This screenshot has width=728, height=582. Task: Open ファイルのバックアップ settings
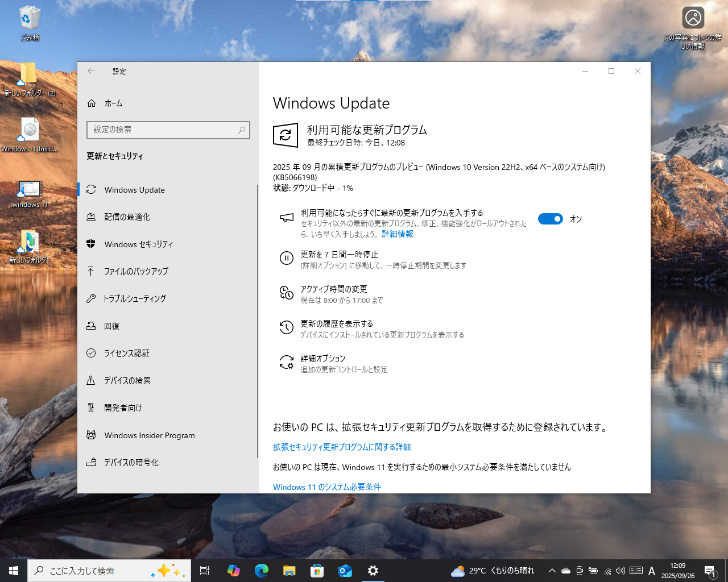(x=136, y=271)
